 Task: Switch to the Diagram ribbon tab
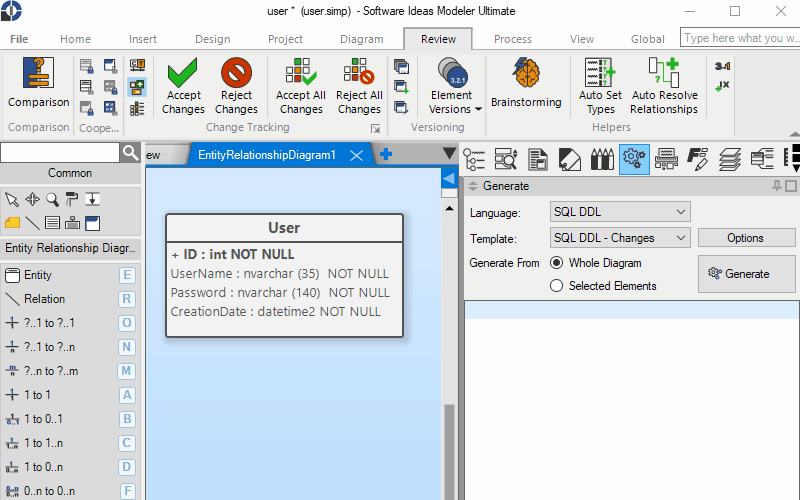(x=361, y=39)
